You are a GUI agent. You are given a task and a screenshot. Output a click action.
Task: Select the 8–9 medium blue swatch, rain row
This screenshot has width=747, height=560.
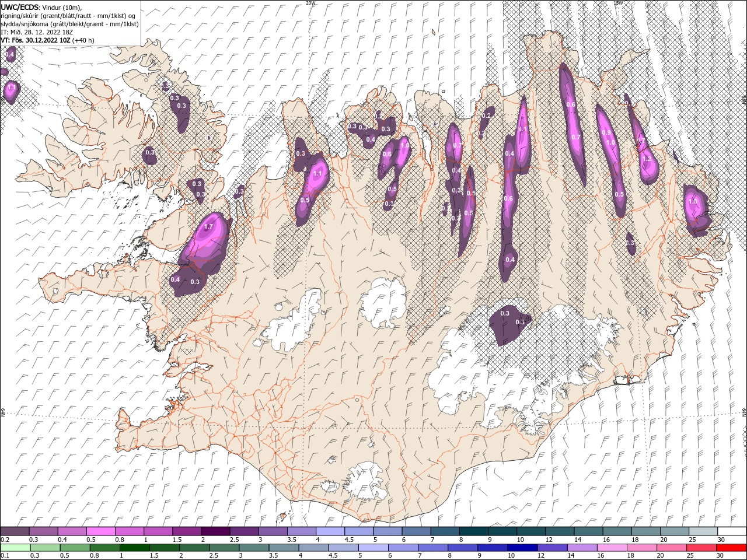click(x=463, y=548)
